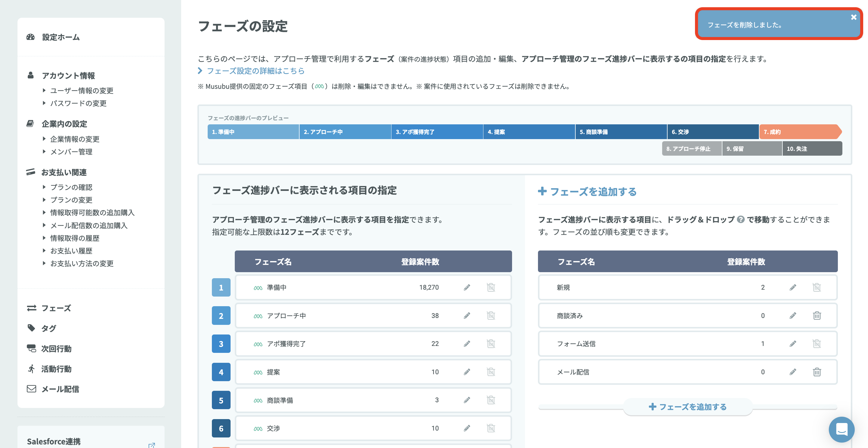This screenshot has width=868, height=448.
Task: Edit the 商談準備 phase
Action: [467, 400]
